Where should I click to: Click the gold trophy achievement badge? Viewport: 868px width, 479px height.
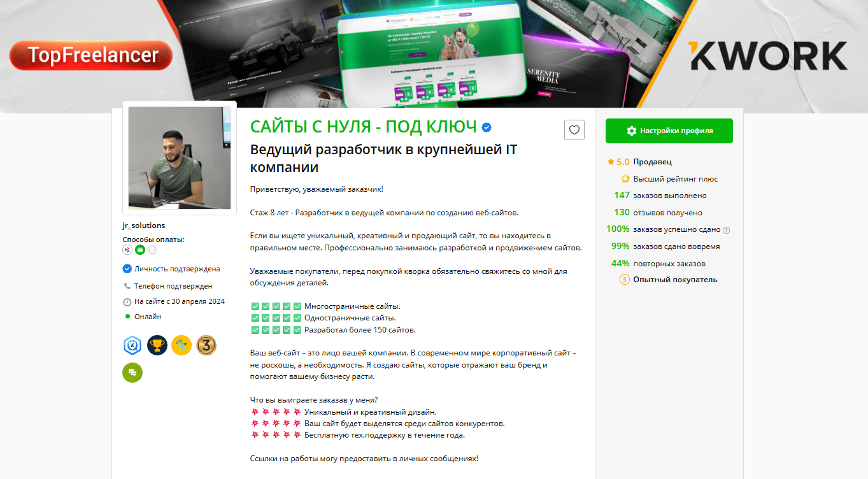157,346
